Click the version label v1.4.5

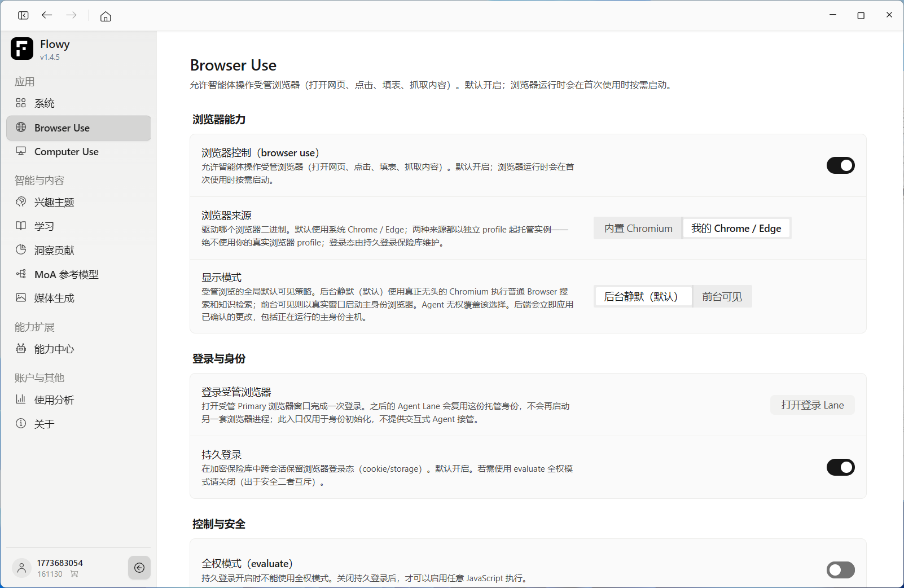pos(50,57)
